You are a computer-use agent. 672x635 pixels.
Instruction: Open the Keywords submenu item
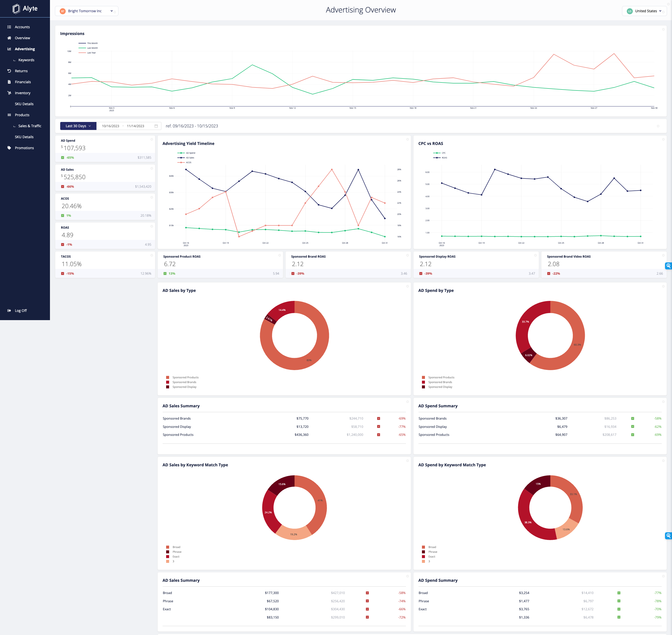click(x=26, y=60)
